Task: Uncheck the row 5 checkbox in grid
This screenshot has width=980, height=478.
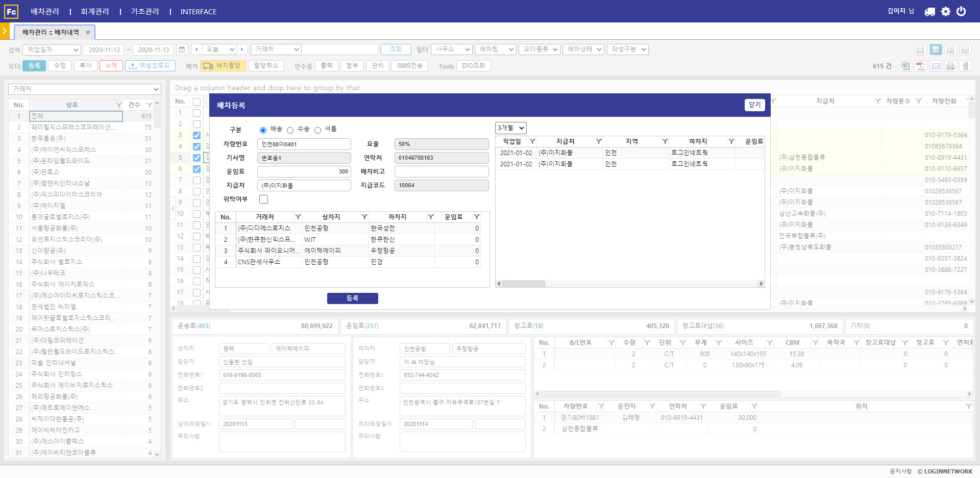Action: click(x=197, y=158)
